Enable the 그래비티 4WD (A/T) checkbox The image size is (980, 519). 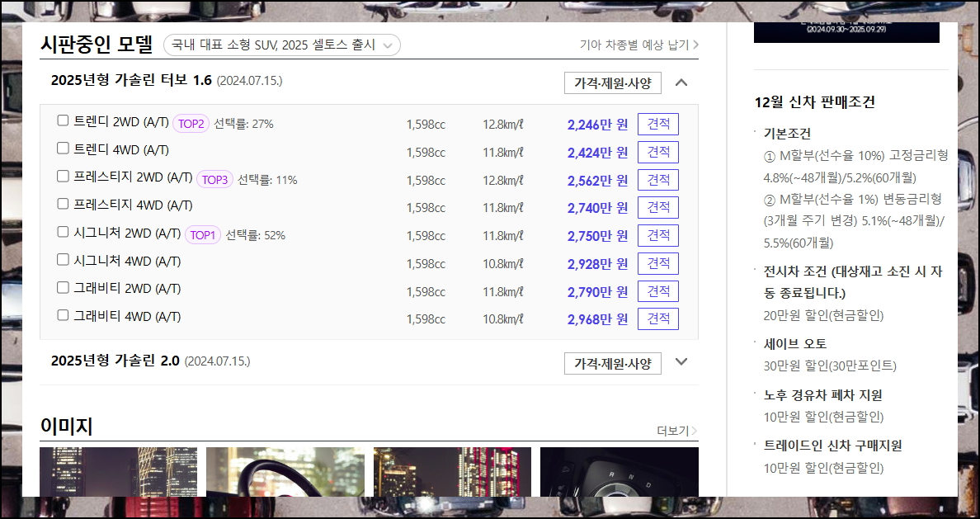point(63,315)
